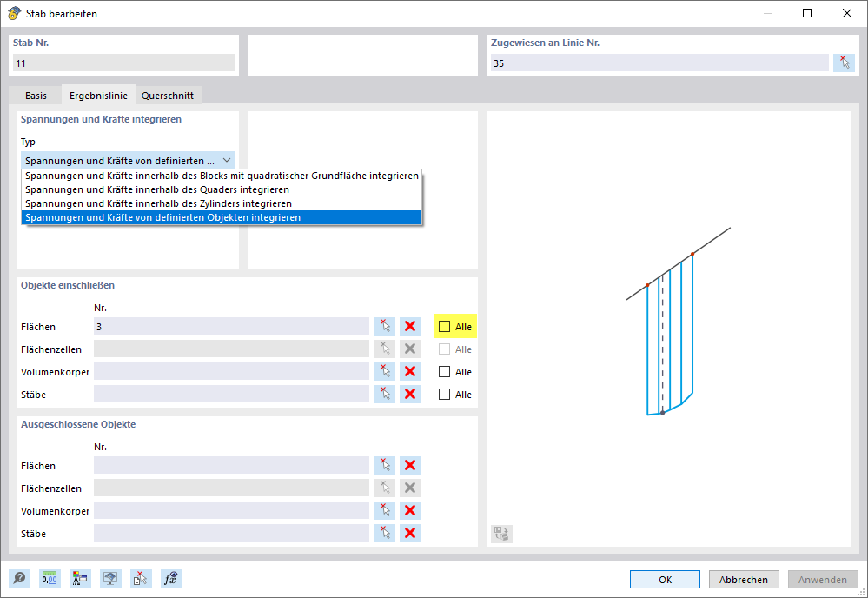The image size is (868, 598).
Task: Pick excluded Volumenkörper in graphic
Action: (384, 510)
